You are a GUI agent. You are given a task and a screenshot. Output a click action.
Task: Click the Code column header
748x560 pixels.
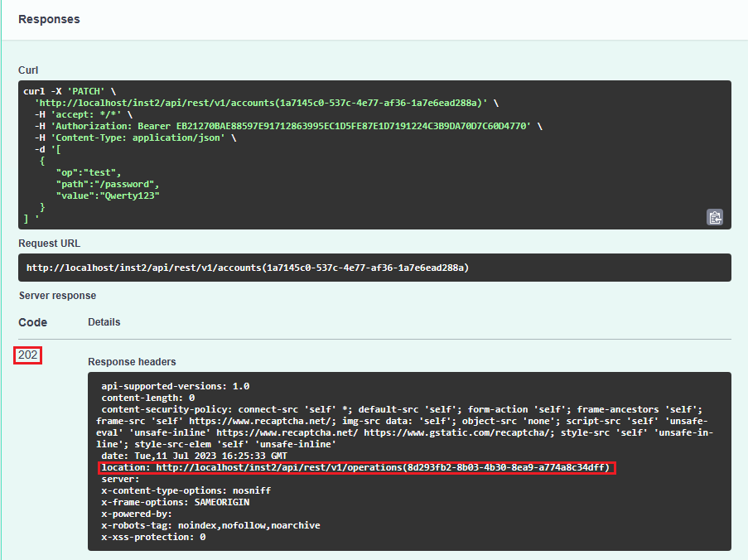[x=32, y=322]
